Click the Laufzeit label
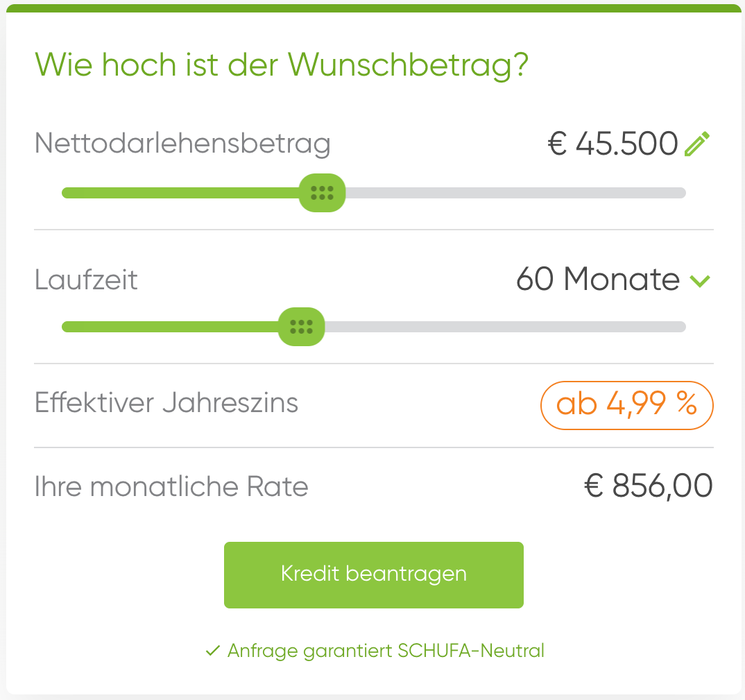The width and height of the screenshot is (745, 700). click(x=86, y=280)
